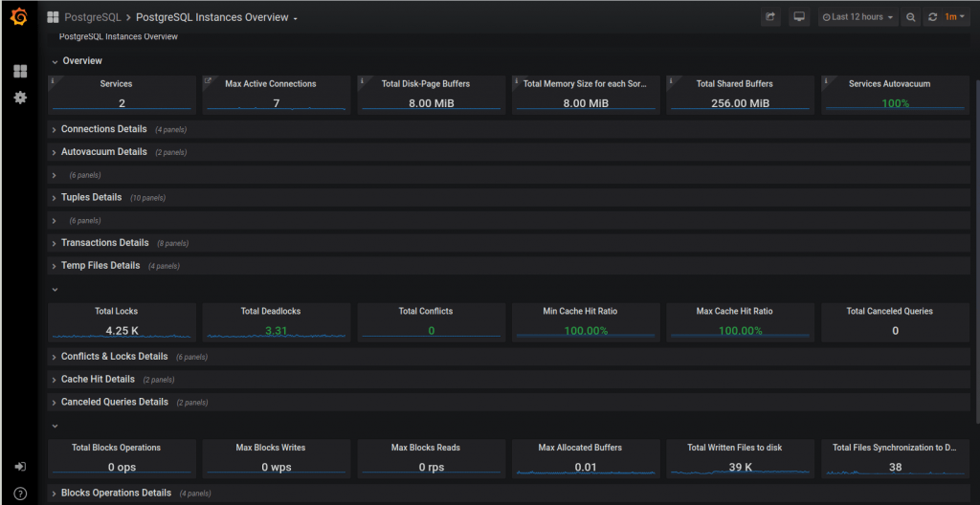Open external link icon on Max Active Connections
The image size is (980, 505).
(x=208, y=80)
